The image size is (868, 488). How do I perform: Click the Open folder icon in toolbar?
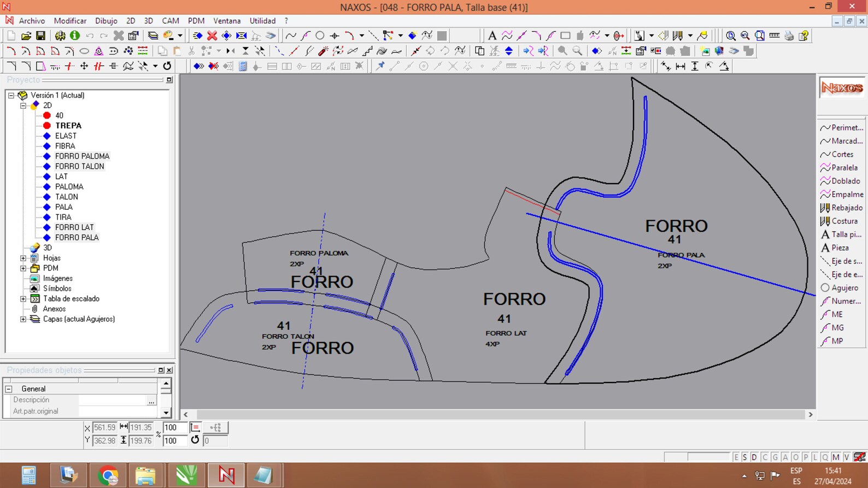[x=26, y=36]
